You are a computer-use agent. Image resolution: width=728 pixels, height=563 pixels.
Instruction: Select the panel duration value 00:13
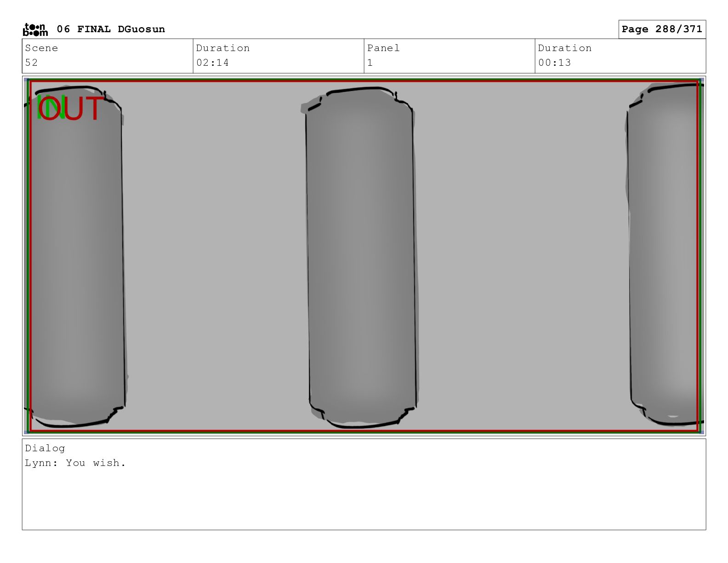point(554,63)
